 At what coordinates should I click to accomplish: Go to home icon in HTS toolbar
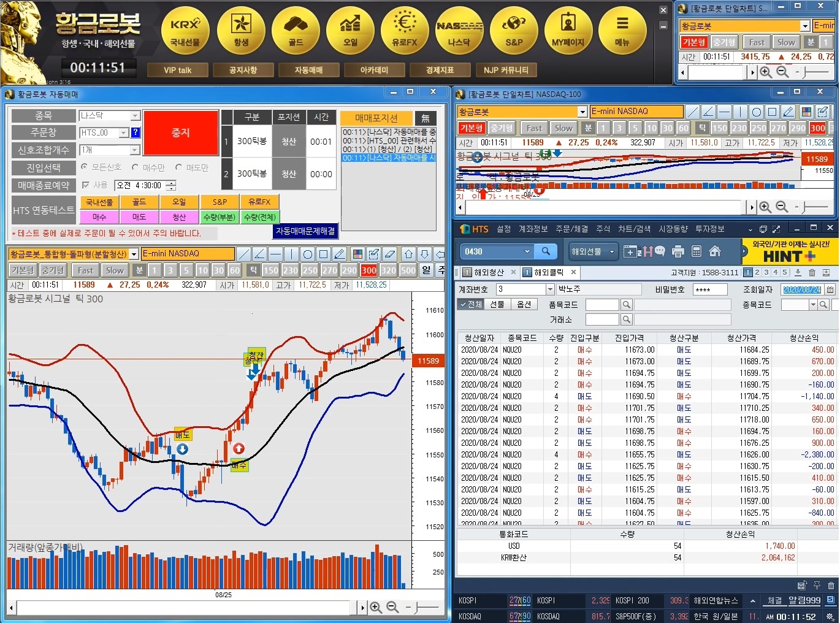tap(715, 251)
